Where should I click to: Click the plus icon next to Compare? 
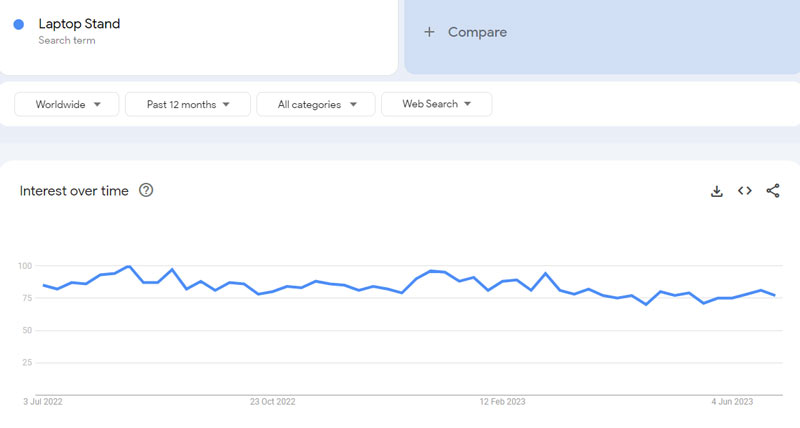coord(429,32)
